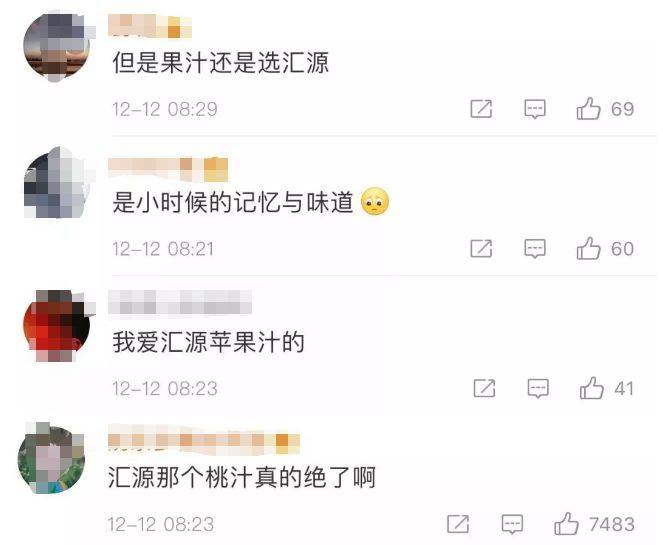Open username above the peach juice comment
This screenshot has width=663, height=545.
pyautogui.click(x=204, y=440)
